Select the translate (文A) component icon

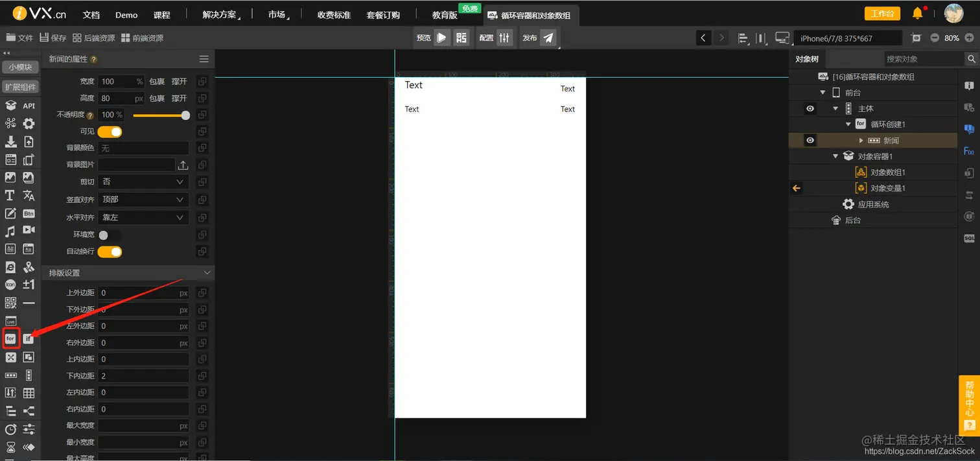point(29,195)
